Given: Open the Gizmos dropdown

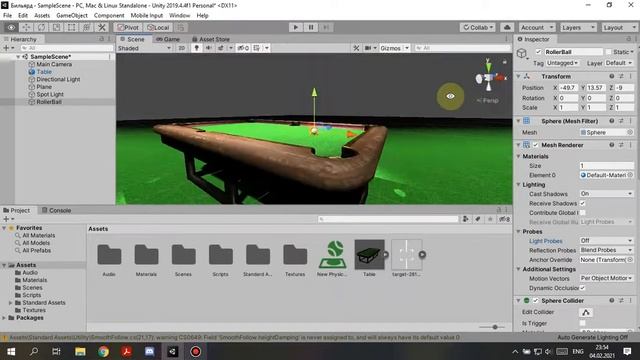Looking at the screenshot, I should click(x=394, y=48).
